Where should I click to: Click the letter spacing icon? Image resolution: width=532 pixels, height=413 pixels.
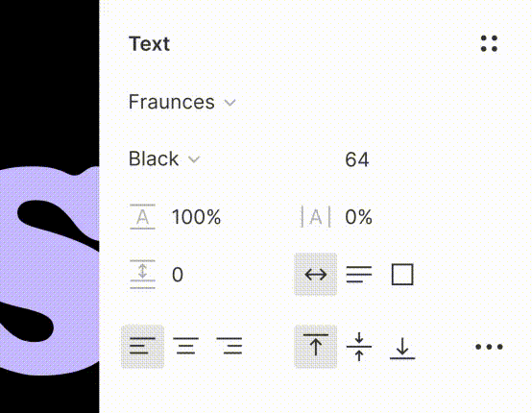tap(316, 216)
